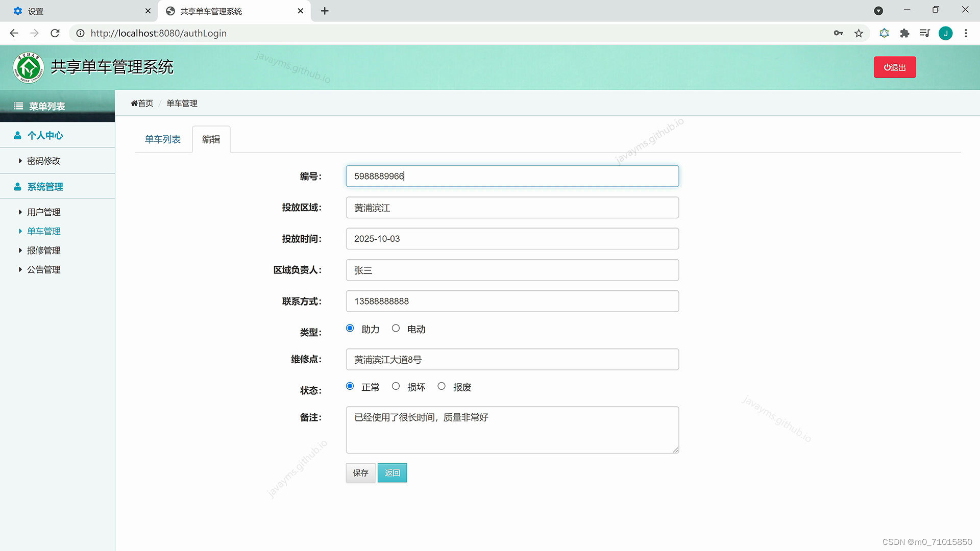Click the home icon in breadcrumb
Screen dimensions: 980x551
(x=134, y=103)
